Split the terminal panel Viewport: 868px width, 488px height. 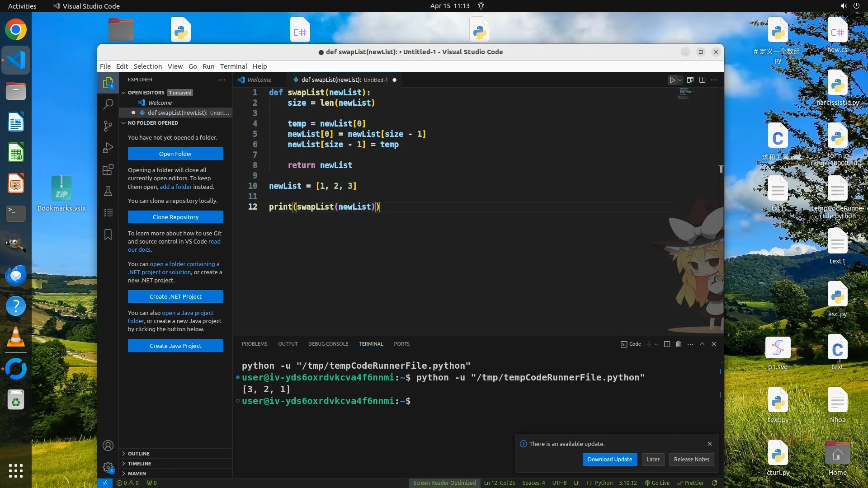tap(667, 344)
